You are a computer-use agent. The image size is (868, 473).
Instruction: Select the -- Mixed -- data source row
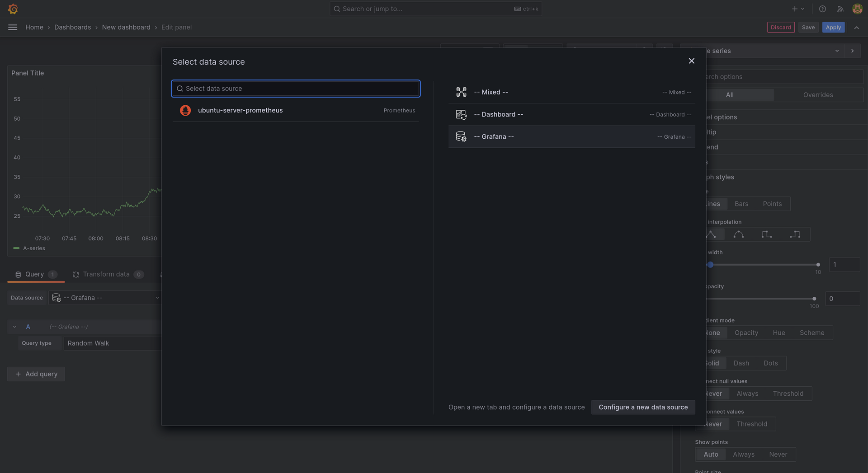pos(572,92)
